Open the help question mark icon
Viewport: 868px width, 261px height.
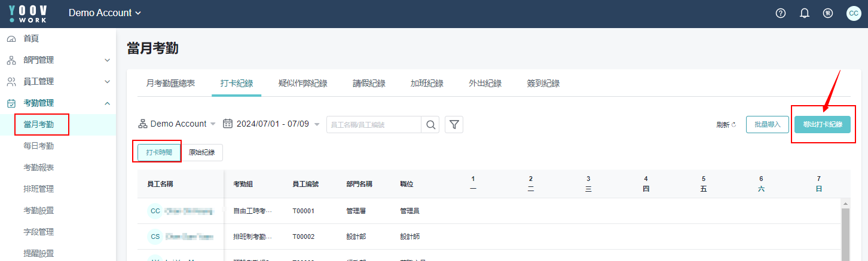tap(781, 13)
